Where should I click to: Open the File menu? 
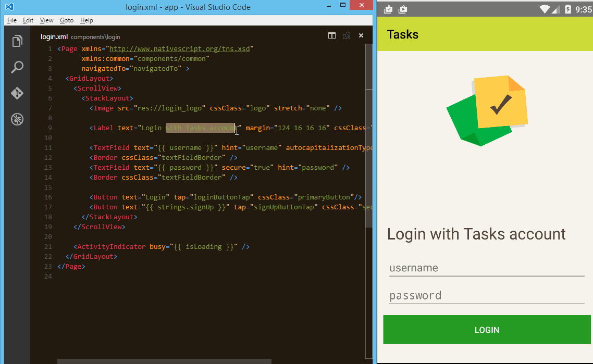click(11, 20)
